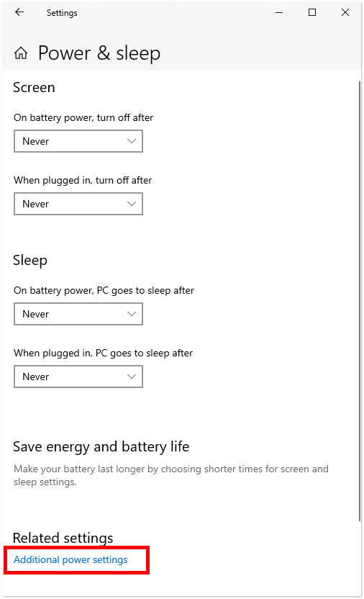Click the Related settings heading
This screenshot has height=599, width=364.
(63, 538)
